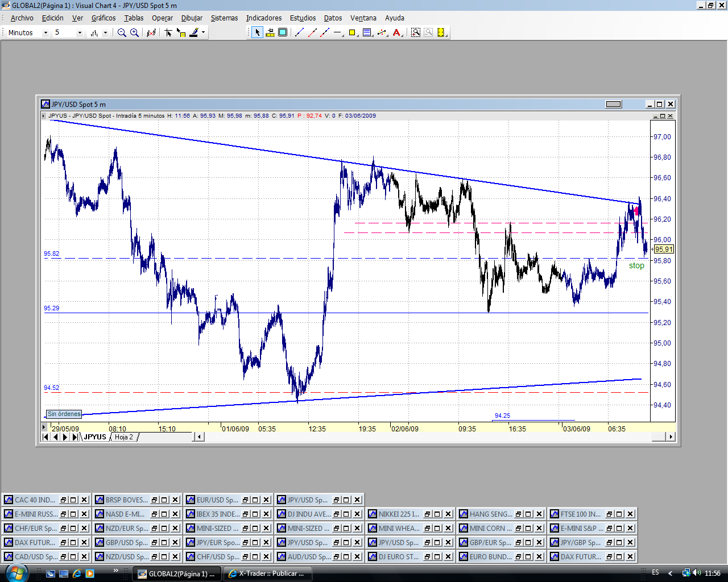Open the Minutos time unit dropdown
Image resolution: width=728 pixels, height=582 pixels.
pyautogui.click(x=45, y=33)
